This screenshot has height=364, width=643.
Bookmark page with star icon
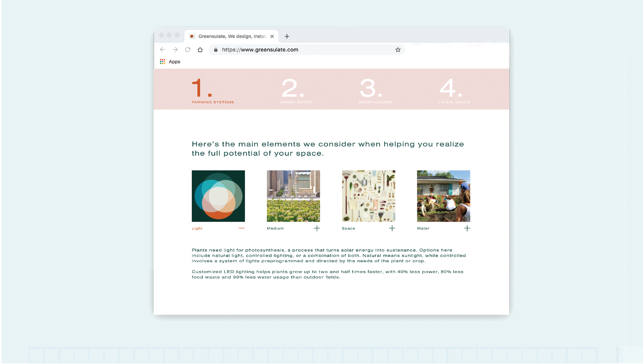coord(398,50)
